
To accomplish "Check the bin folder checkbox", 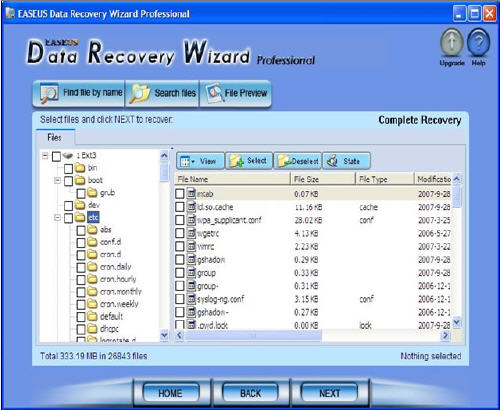I will (68, 168).
